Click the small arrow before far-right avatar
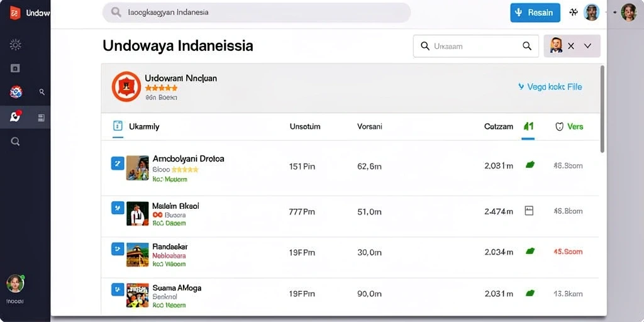644x322 pixels. click(615, 13)
